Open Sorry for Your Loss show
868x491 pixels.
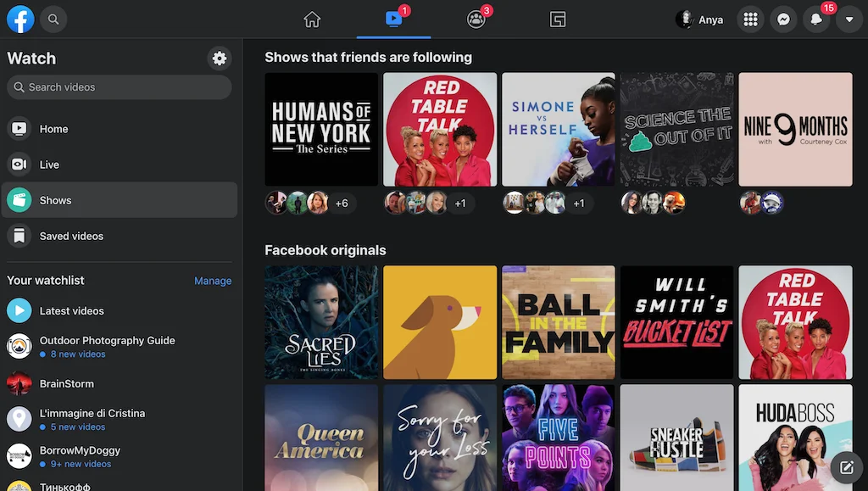click(440, 438)
